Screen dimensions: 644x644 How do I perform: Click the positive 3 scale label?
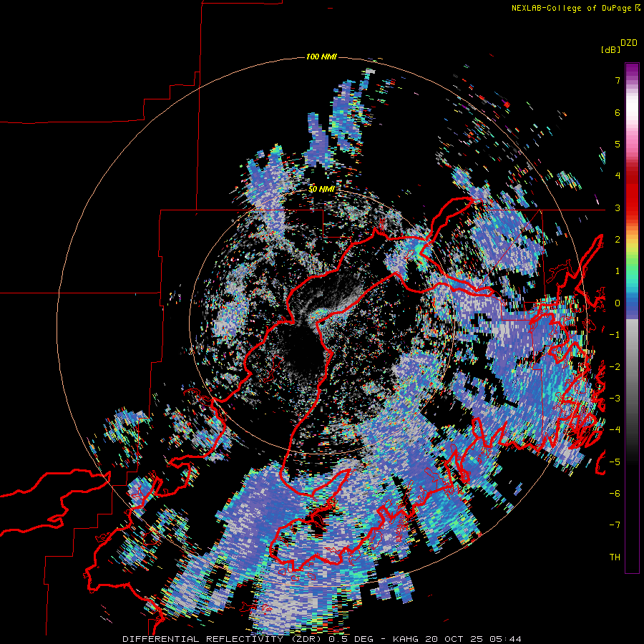(x=618, y=208)
